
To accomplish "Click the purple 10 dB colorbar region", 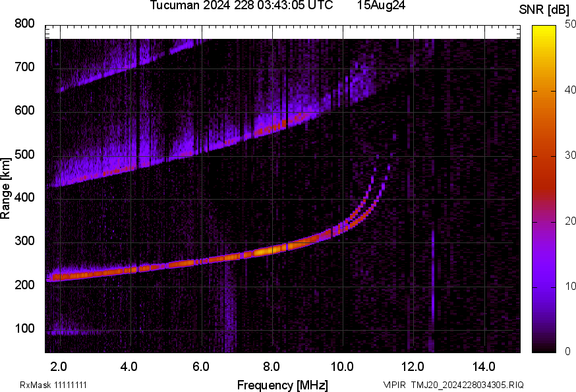I will coord(544,287).
